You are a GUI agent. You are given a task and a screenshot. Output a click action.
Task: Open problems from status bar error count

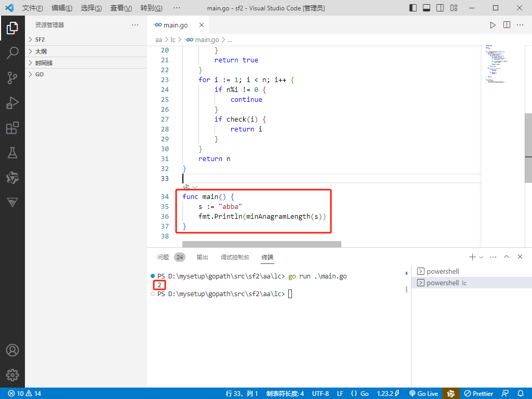click(24, 394)
